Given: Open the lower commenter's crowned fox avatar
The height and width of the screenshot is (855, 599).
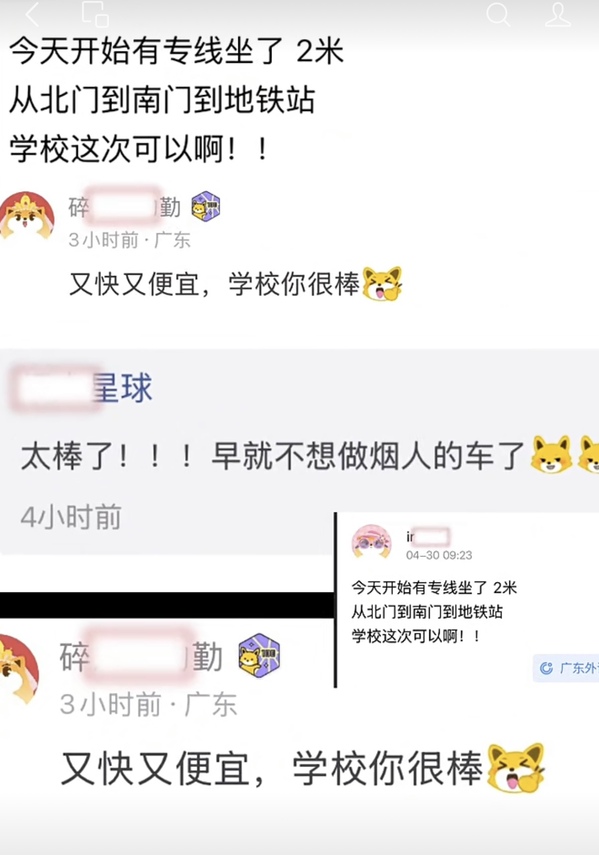Looking at the screenshot, I should 19,669.
